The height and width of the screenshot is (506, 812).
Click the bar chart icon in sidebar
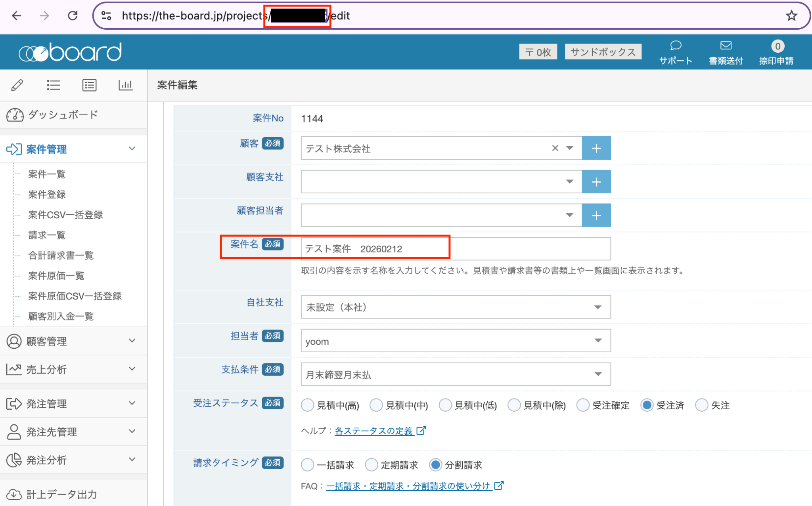[125, 85]
